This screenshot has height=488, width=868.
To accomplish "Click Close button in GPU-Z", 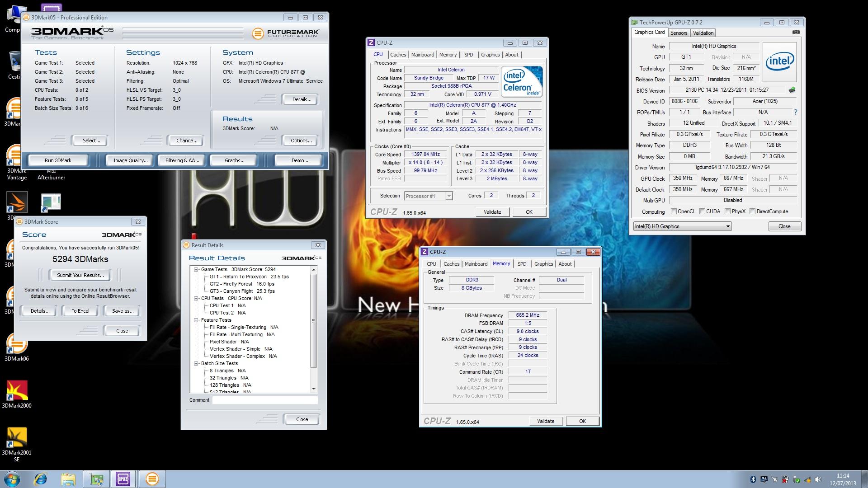I will pos(784,226).
